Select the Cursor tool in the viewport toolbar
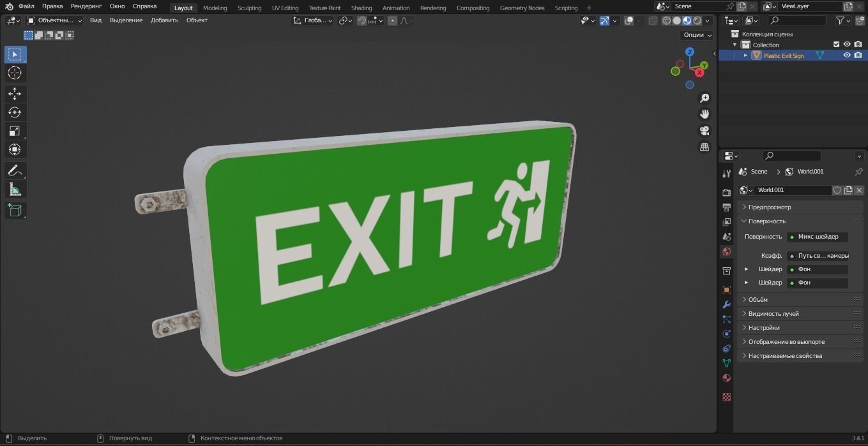Viewport: 868px width, 446px height. (15, 73)
